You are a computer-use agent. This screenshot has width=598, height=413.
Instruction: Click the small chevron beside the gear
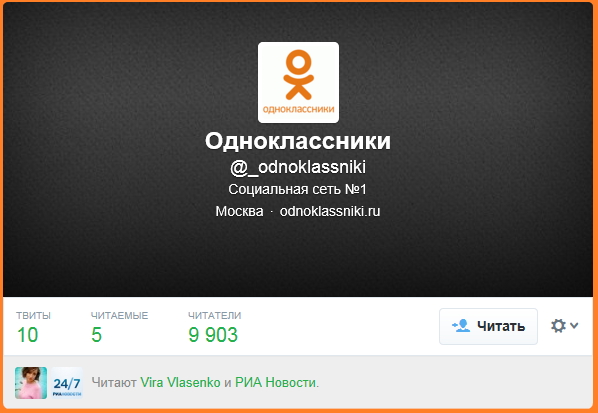click(x=574, y=325)
